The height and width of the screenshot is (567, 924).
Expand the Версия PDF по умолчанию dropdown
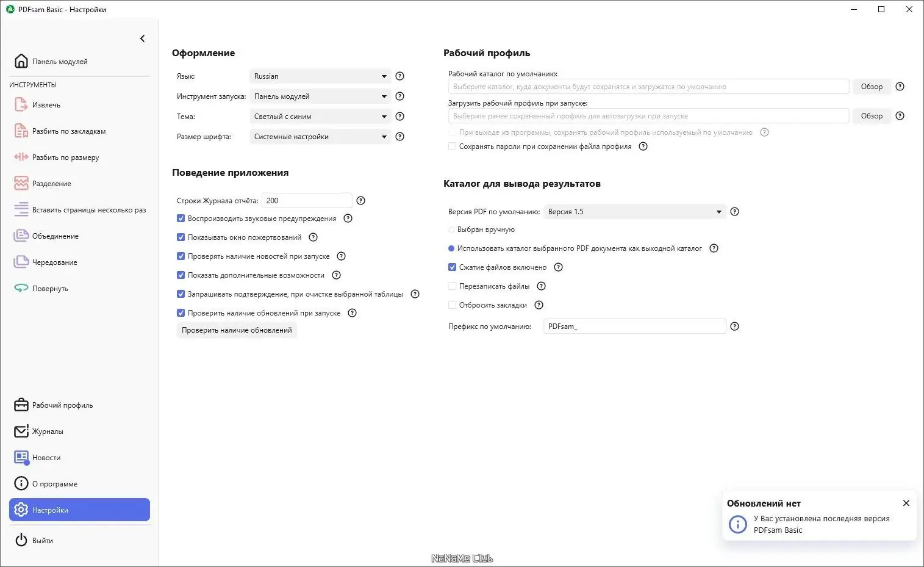[634, 212]
